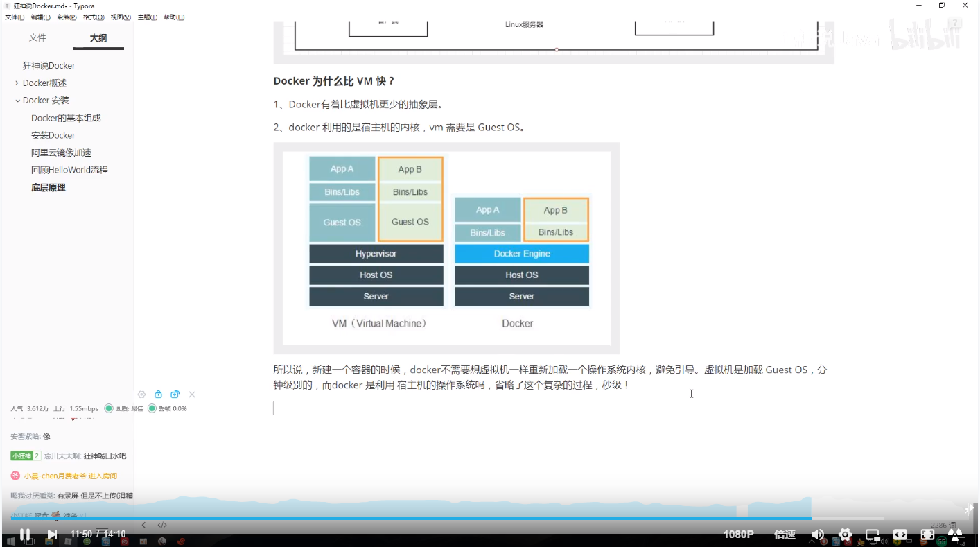Screen dimensions: 980x547
Task: Expand the Docker概述 outline section
Action: point(17,83)
